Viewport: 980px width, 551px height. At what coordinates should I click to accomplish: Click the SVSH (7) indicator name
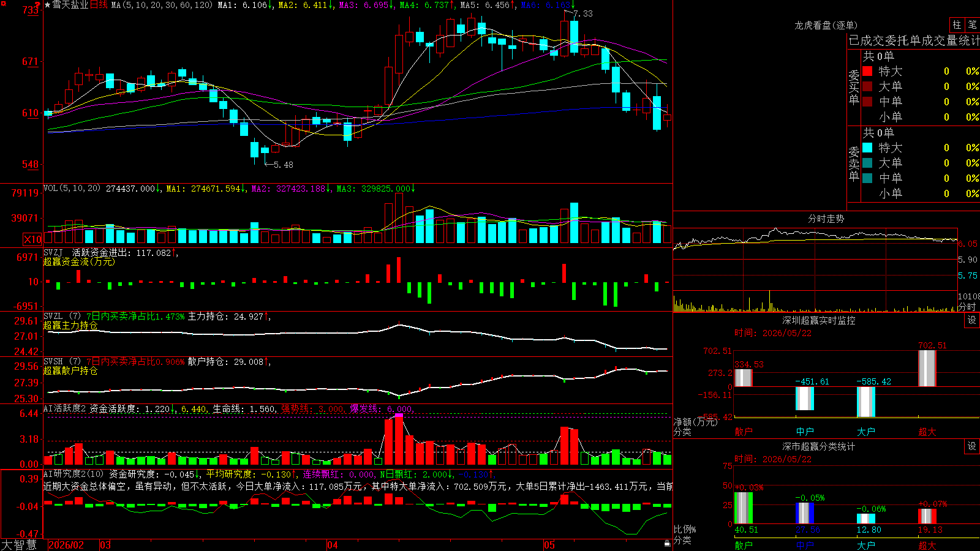click(x=62, y=361)
